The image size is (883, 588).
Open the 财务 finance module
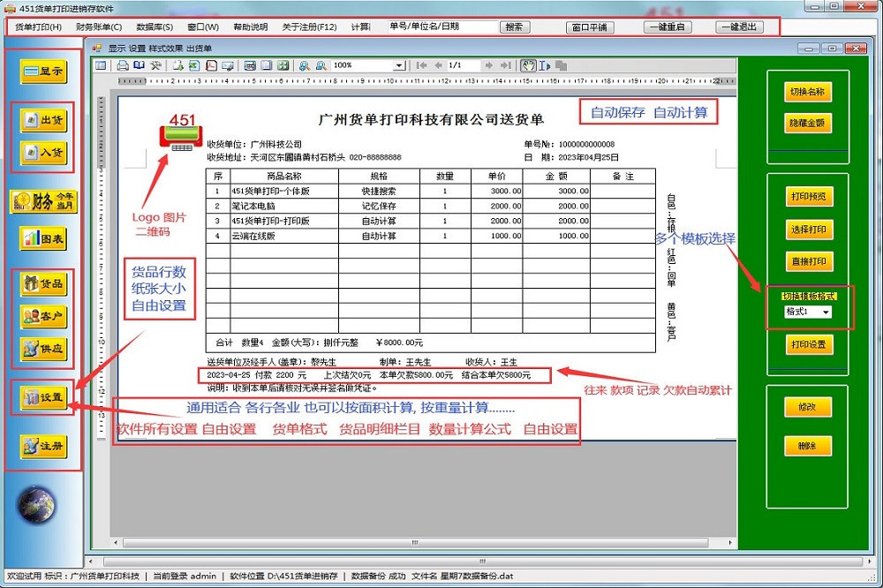(x=43, y=201)
